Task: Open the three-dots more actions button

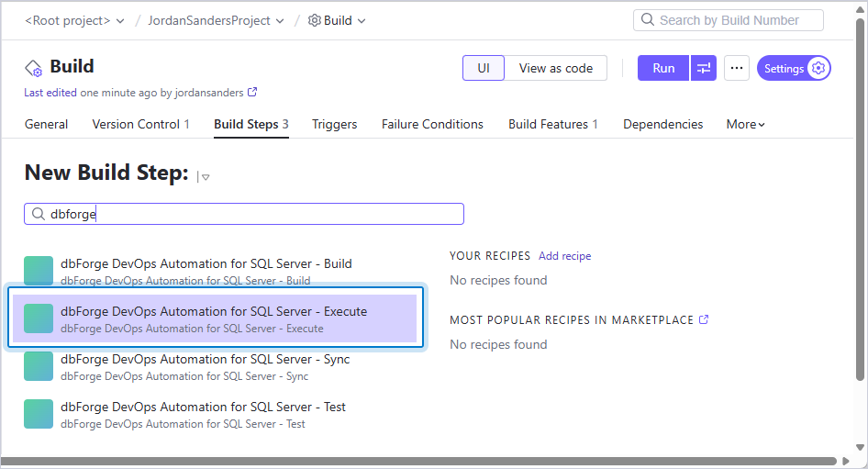Action: [736, 68]
